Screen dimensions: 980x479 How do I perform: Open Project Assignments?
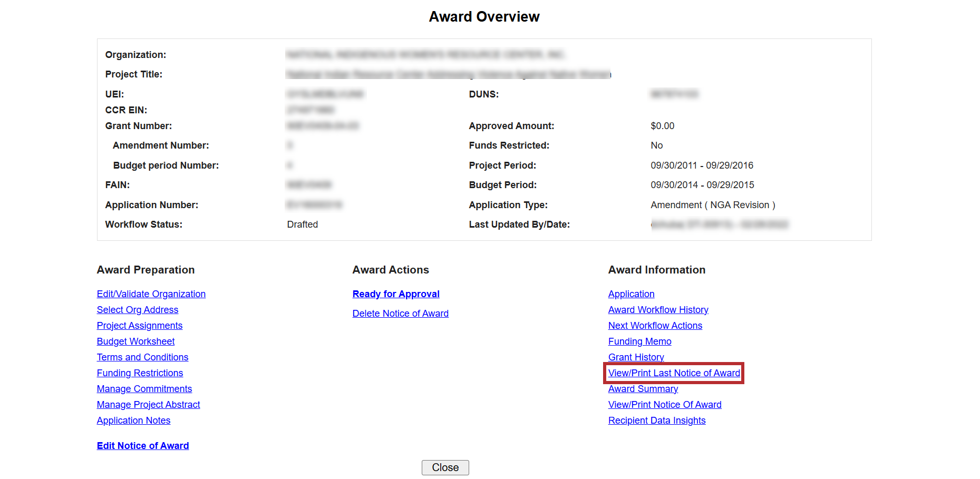tap(139, 326)
